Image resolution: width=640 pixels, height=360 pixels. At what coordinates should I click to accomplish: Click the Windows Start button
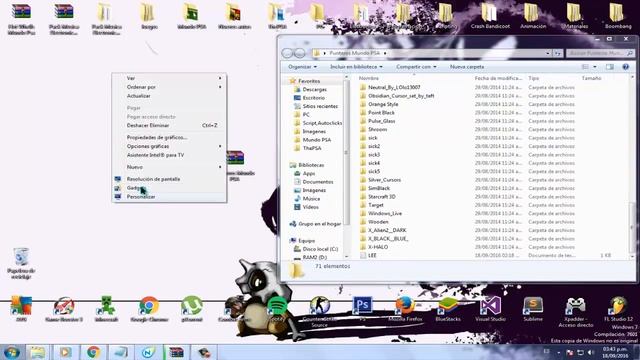click(x=11, y=352)
